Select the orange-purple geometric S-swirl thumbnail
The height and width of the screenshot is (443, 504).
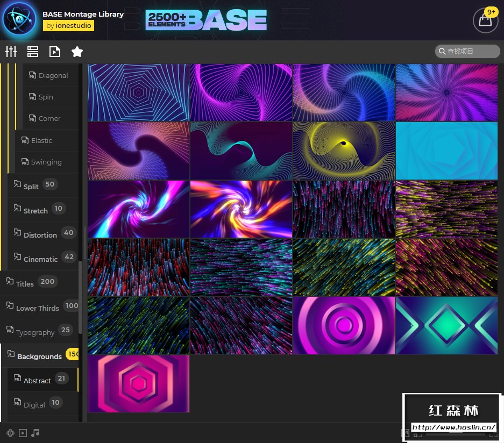[139, 151]
